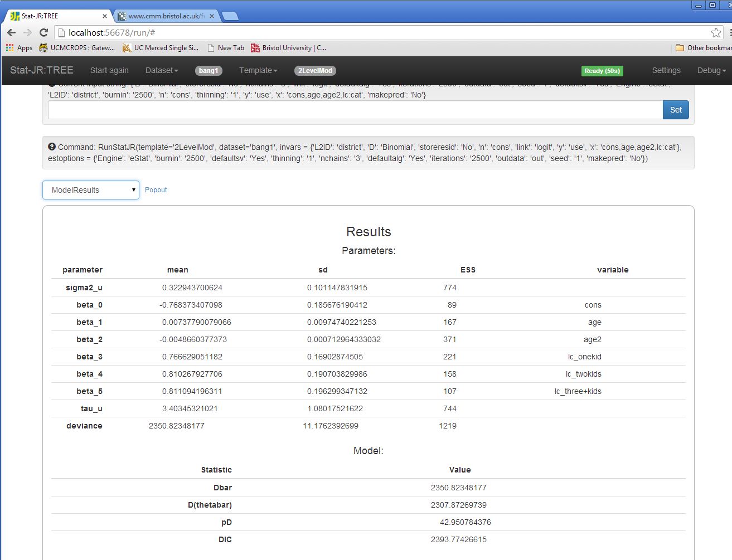732x560 pixels.
Task: Open the ModelResults dropdown
Action: pyautogui.click(x=91, y=190)
